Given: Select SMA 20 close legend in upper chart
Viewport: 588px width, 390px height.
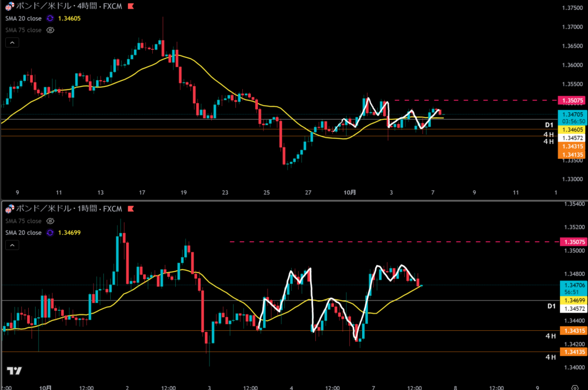Looking at the screenshot, I should pos(23,18).
